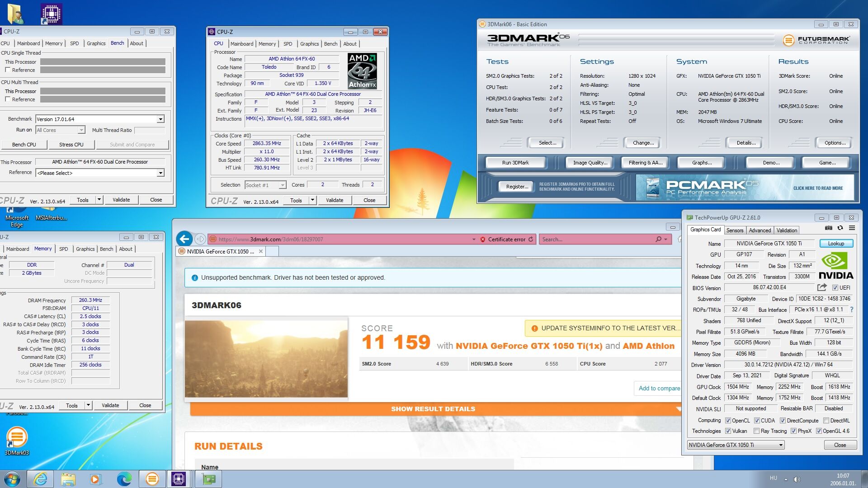The height and width of the screenshot is (488, 868).
Task: Switch to Advanced tab in GPU-Z
Action: (760, 230)
